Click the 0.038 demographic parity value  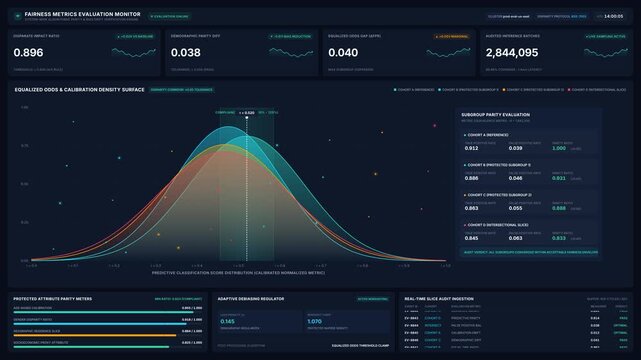tap(186, 53)
